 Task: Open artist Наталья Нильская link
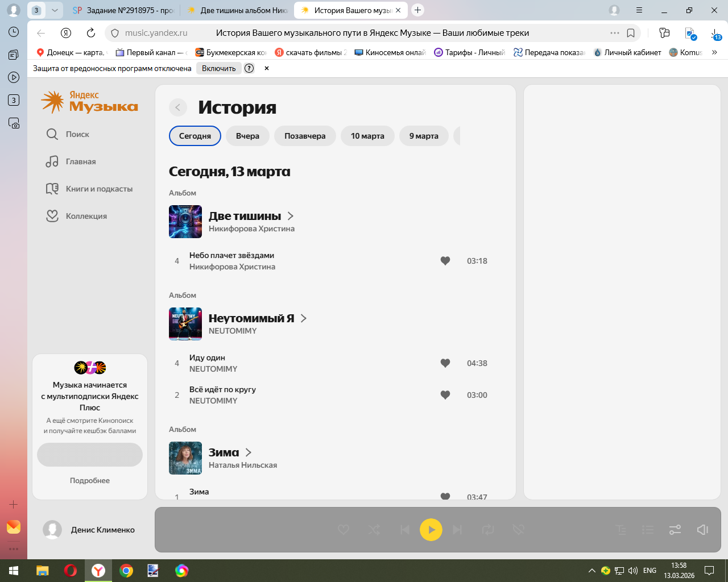(243, 465)
